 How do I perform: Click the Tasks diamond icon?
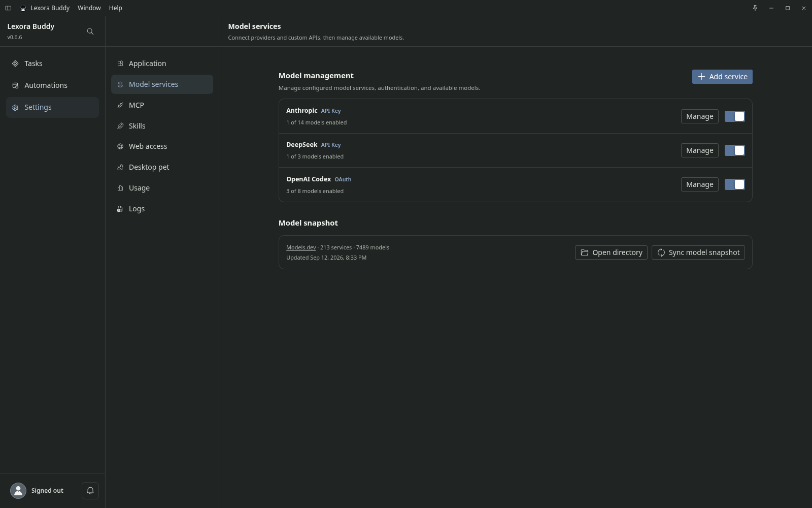point(15,63)
